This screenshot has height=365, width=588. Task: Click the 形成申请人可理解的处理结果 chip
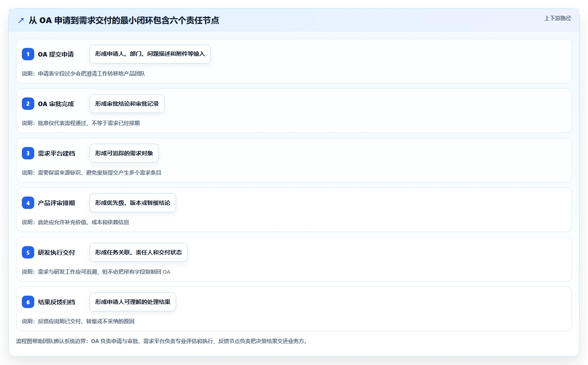133,302
